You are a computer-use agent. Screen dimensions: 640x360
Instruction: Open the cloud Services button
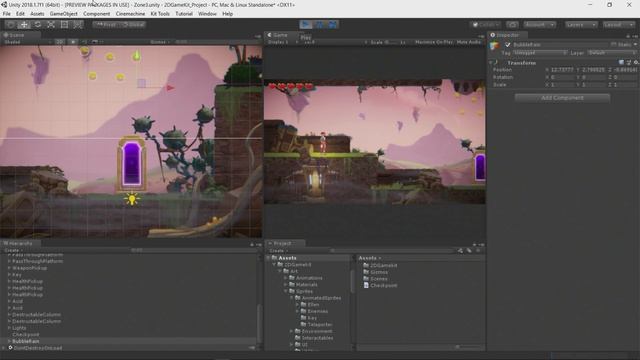click(512, 25)
